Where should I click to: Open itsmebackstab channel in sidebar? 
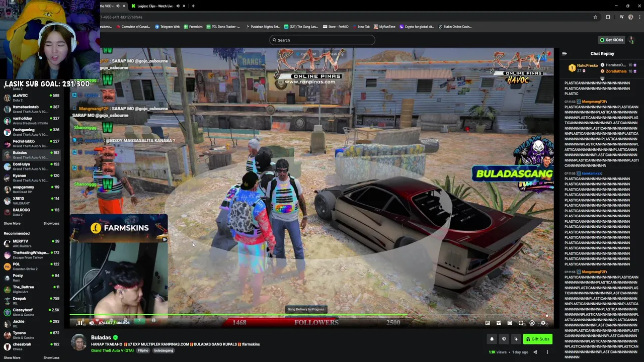(x=31, y=109)
